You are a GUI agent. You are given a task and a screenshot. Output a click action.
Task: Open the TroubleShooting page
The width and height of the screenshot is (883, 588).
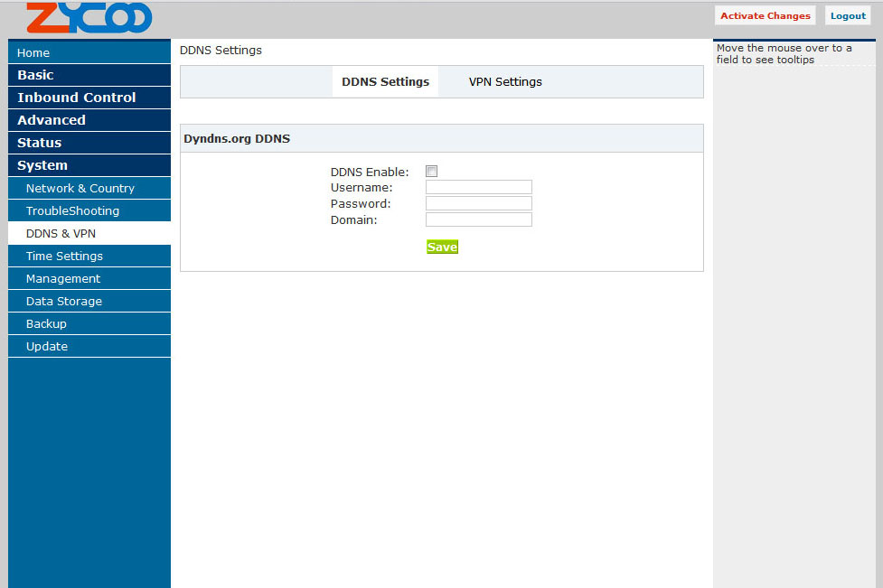[x=89, y=210]
